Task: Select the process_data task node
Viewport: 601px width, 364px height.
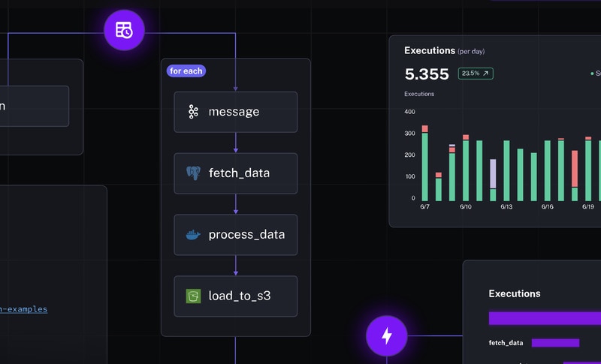Action: (235, 235)
